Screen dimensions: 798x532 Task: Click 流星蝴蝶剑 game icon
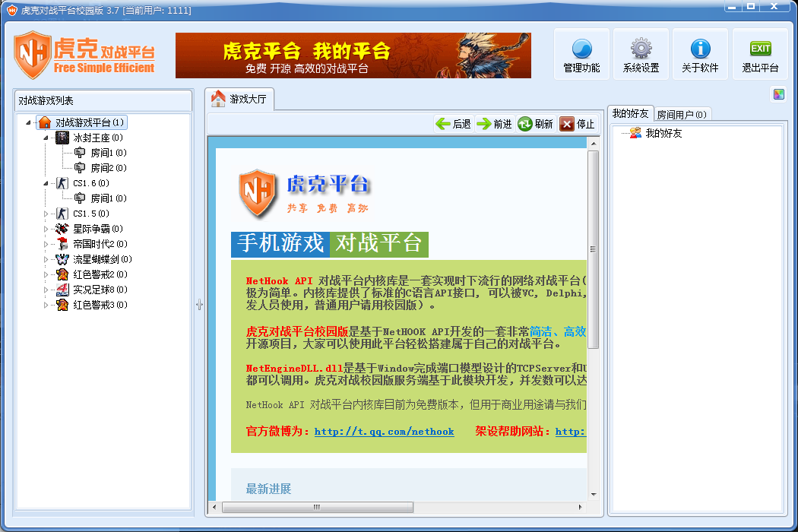(62, 259)
